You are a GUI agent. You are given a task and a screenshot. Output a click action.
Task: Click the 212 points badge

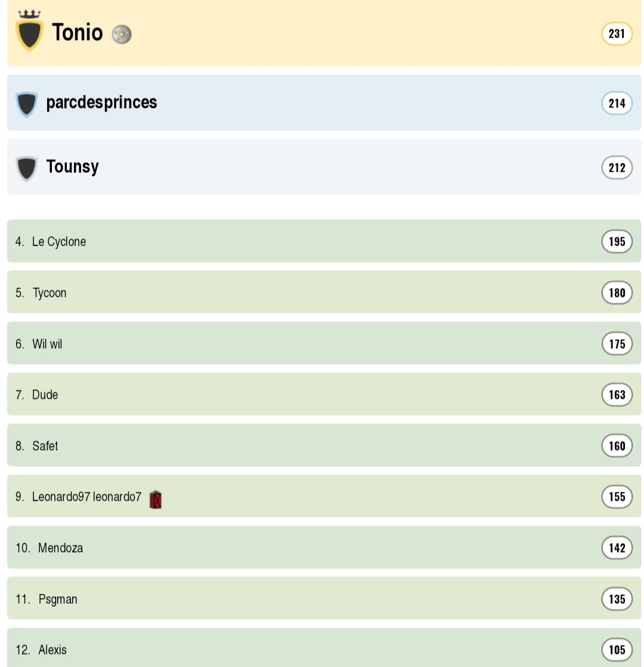point(616,167)
